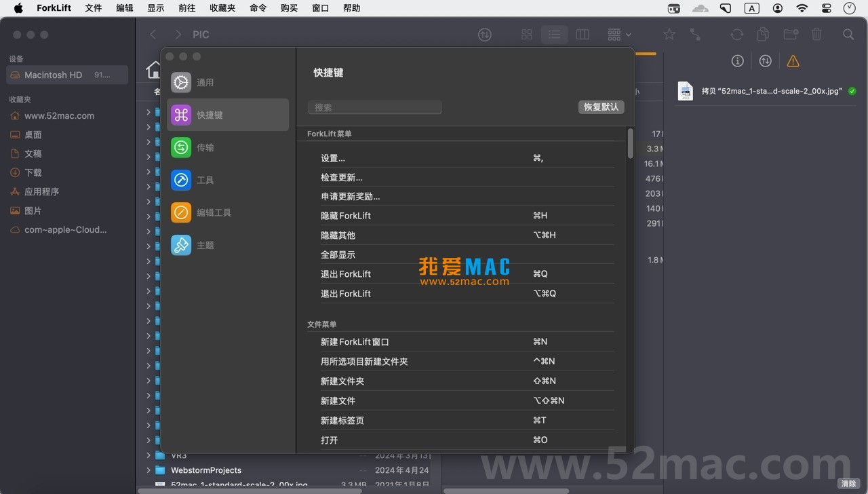Viewport: 868px width, 494px height.
Task: Open the 收藏夹 menu
Action: click(x=222, y=8)
